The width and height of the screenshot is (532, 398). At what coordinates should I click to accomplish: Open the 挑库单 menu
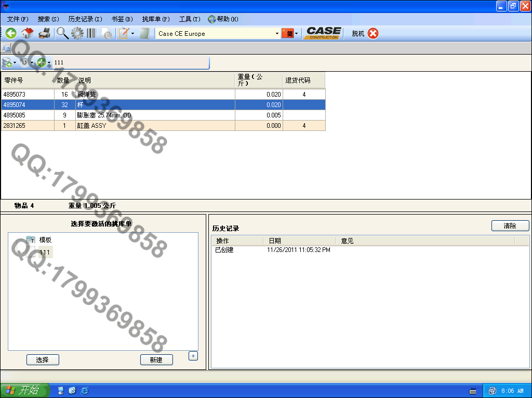coord(155,19)
